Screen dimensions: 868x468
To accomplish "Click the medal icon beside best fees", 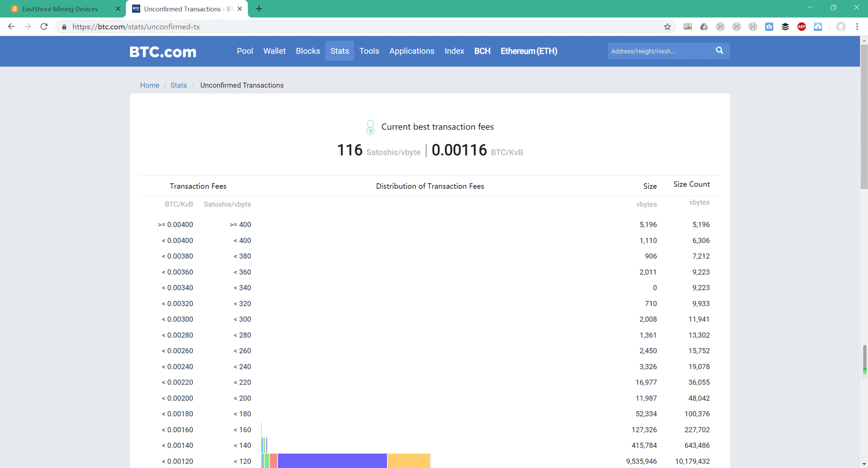I will [370, 128].
